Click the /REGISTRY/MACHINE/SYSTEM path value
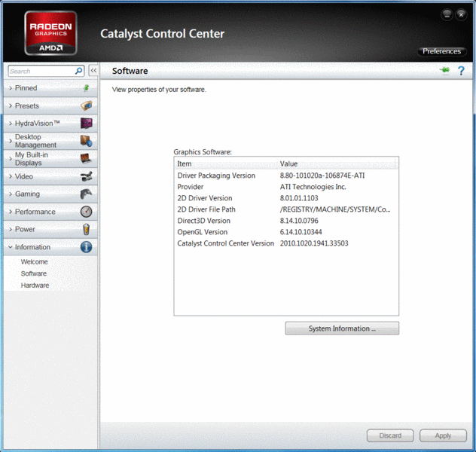Viewport: 476px width, 452px height. click(x=335, y=209)
